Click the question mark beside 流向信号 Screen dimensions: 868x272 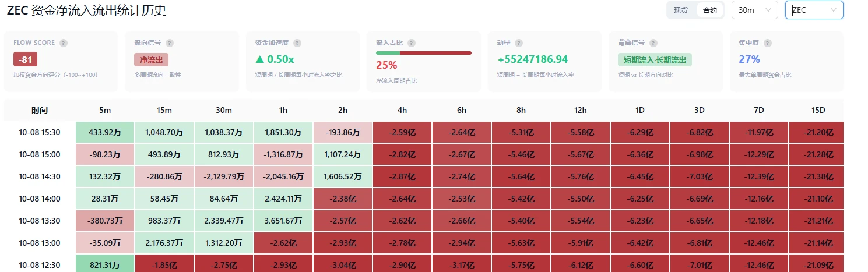(170, 43)
